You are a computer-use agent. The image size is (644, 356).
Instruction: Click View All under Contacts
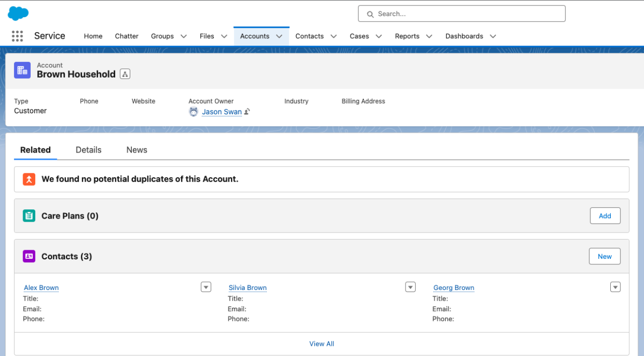[x=321, y=344]
